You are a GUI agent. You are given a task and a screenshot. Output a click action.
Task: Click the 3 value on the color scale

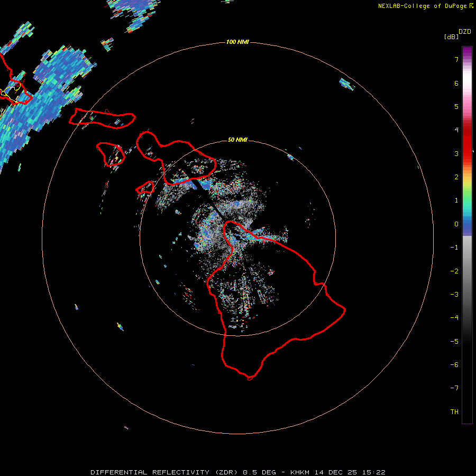(456, 153)
